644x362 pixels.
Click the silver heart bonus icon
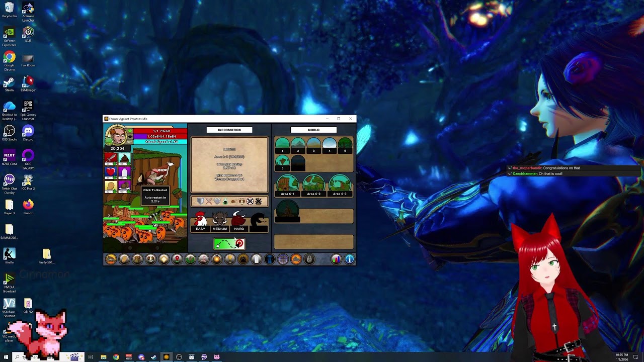[217, 201]
